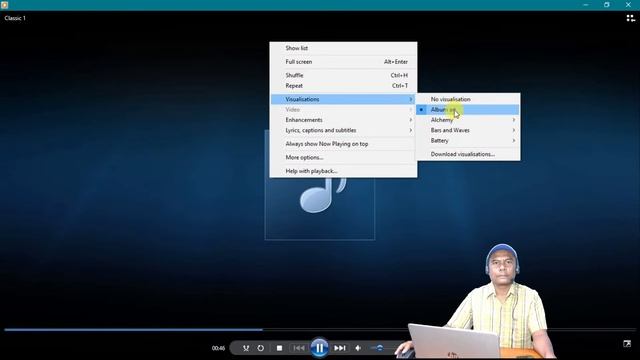This screenshot has width=640, height=360.
Task: Expand the Battery visualisation submenu
Action: tap(468, 140)
